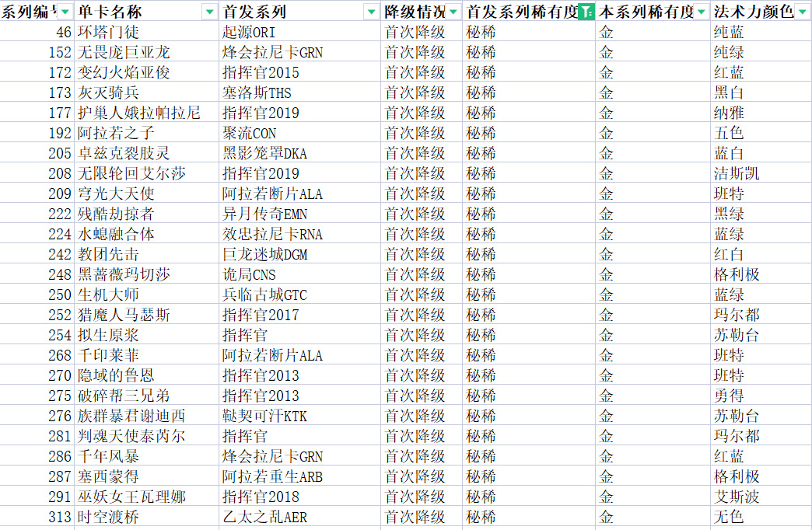Select the cell 黑影笼罩DKA
Image resolution: width=812 pixels, height=530 pixels.
[x=300, y=153]
